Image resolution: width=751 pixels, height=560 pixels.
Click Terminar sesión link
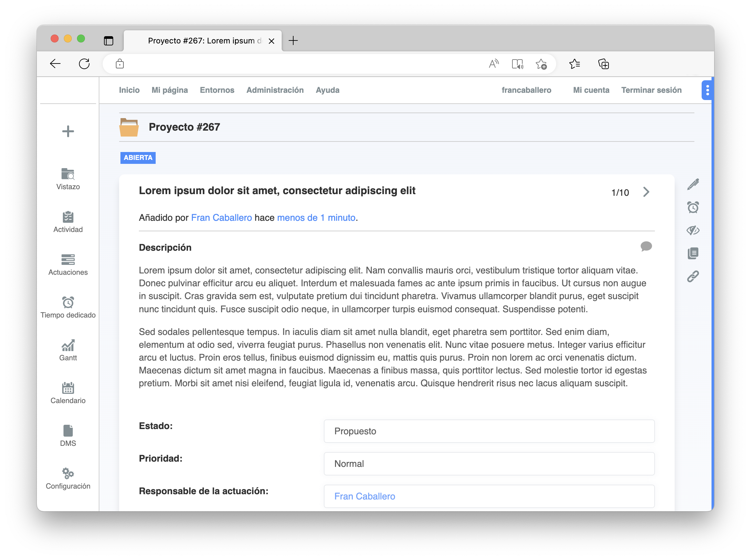click(x=651, y=90)
